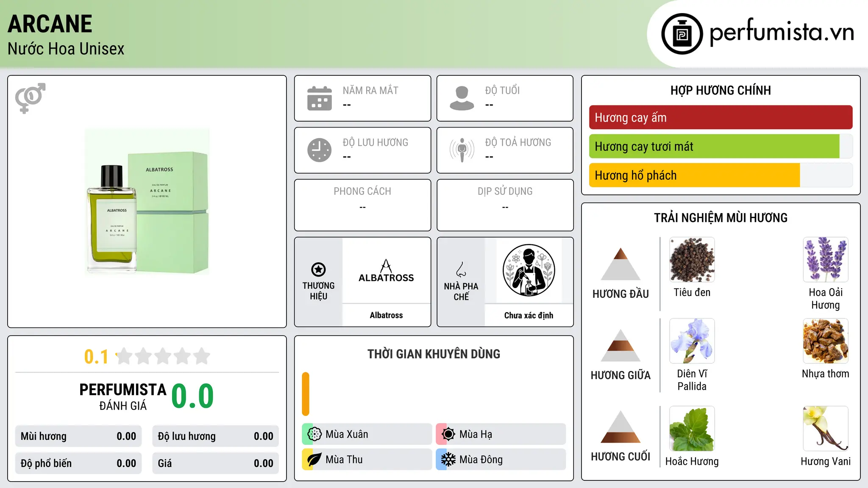868x488 pixels.
Task: Select the Mùa Hạ season label
Action: click(x=476, y=434)
